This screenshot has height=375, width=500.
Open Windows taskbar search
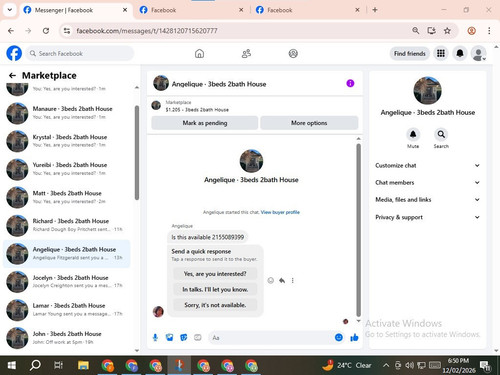pyautogui.click(x=35, y=365)
